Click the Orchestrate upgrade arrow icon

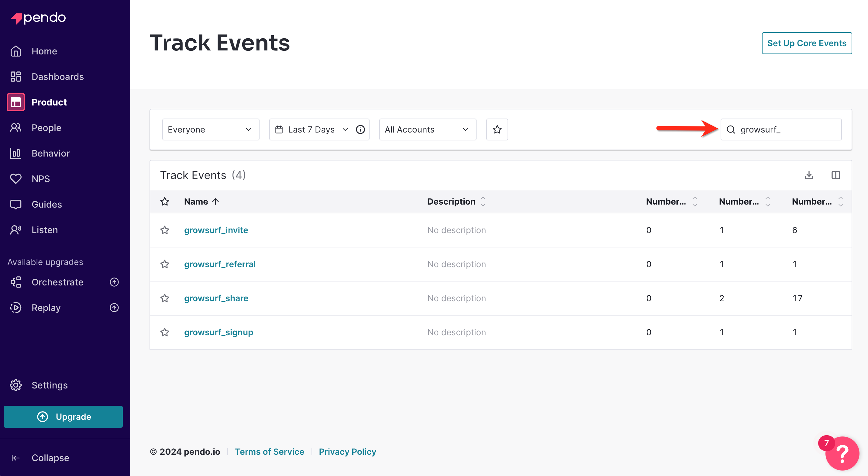click(x=114, y=282)
